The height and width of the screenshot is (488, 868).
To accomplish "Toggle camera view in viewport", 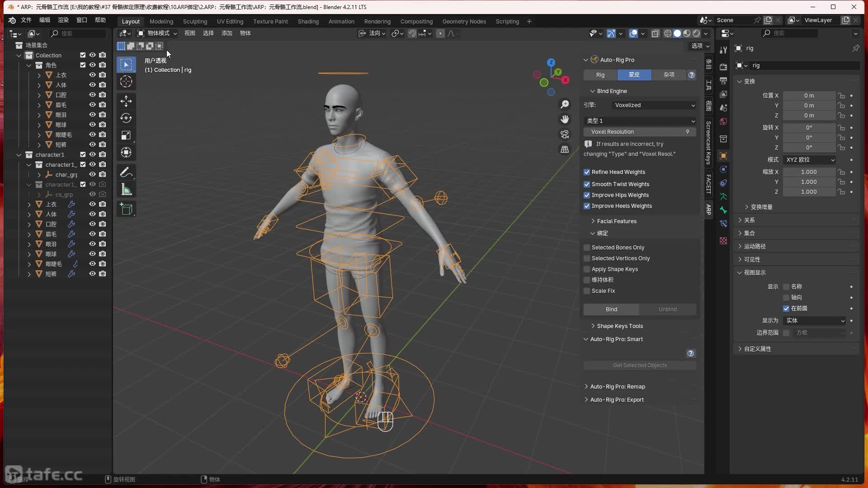I will (565, 134).
